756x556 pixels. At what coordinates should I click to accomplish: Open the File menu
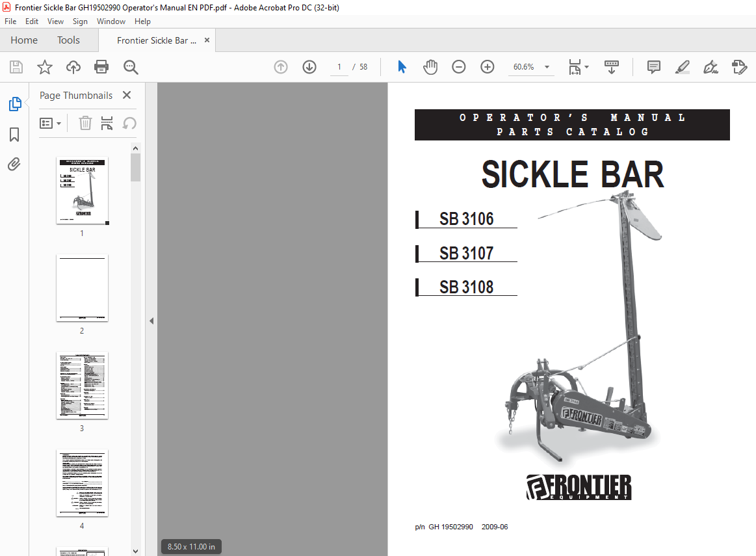click(x=10, y=21)
